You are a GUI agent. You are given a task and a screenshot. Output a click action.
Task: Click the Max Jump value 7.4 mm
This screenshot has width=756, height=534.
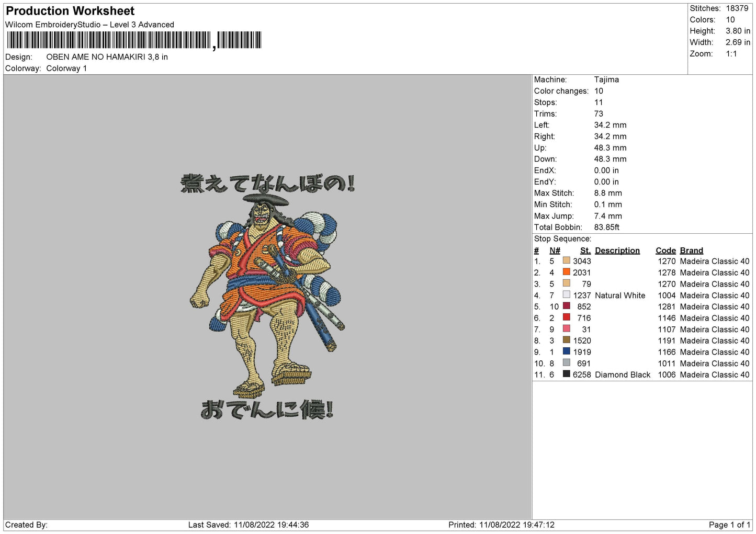[x=608, y=216]
